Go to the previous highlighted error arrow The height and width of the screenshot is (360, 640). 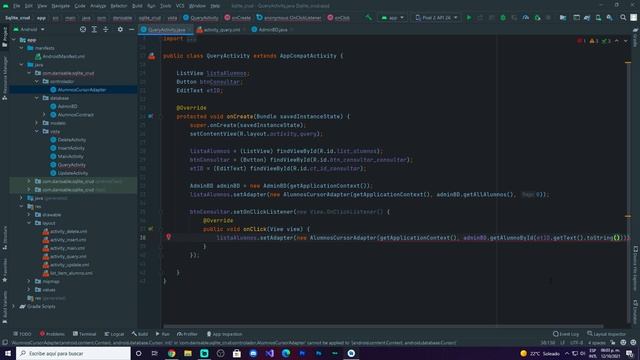617,41
